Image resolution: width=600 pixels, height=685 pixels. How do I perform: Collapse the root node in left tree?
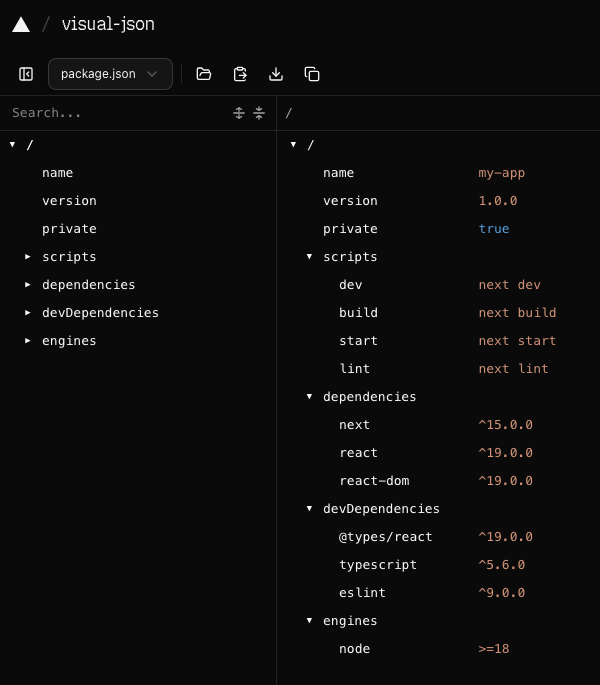[x=13, y=145]
